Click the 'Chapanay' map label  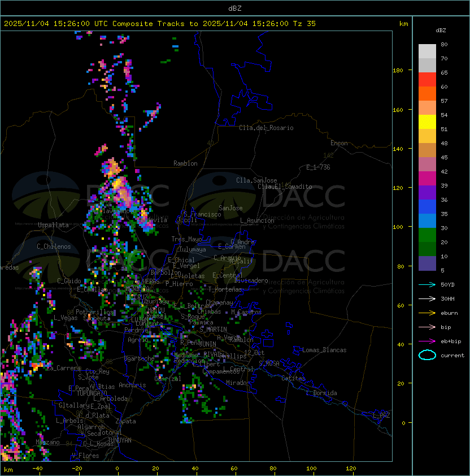219,302
